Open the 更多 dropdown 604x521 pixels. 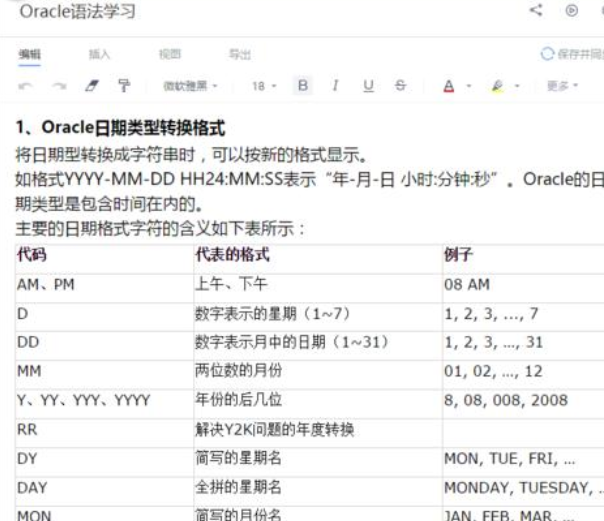(x=563, y=85)
